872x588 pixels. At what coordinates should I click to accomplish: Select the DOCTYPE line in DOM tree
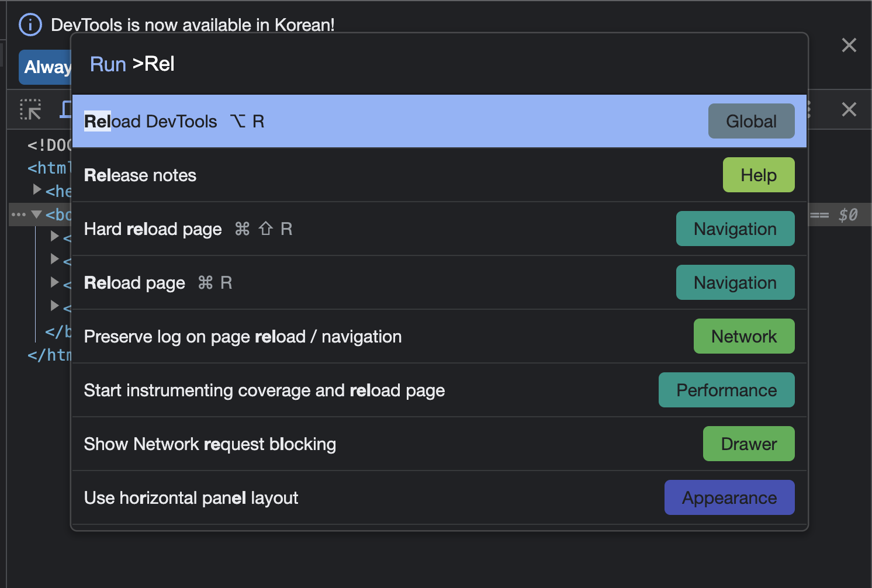(x=49, y=145)
